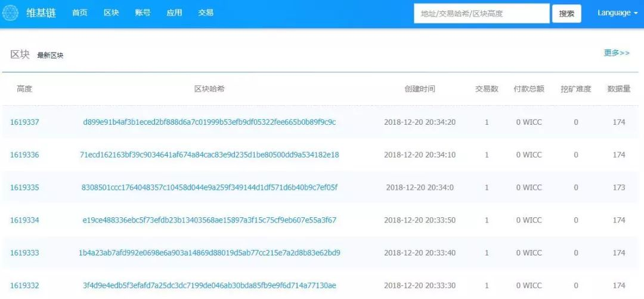The image size is (644, 299).
Task: Click the WaykiChain globe logo icon
Action: tap(10, 13)
